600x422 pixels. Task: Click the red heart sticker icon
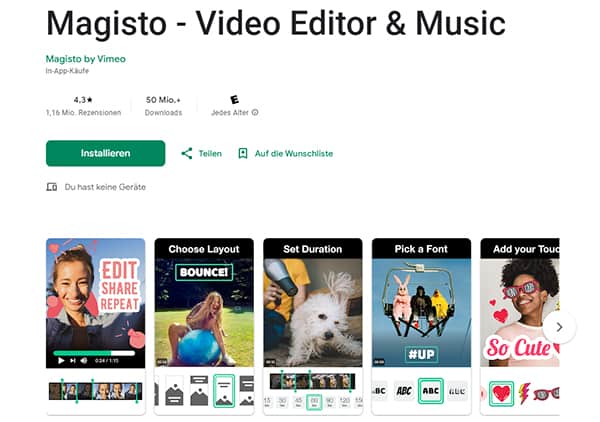[x=501, y=393]
